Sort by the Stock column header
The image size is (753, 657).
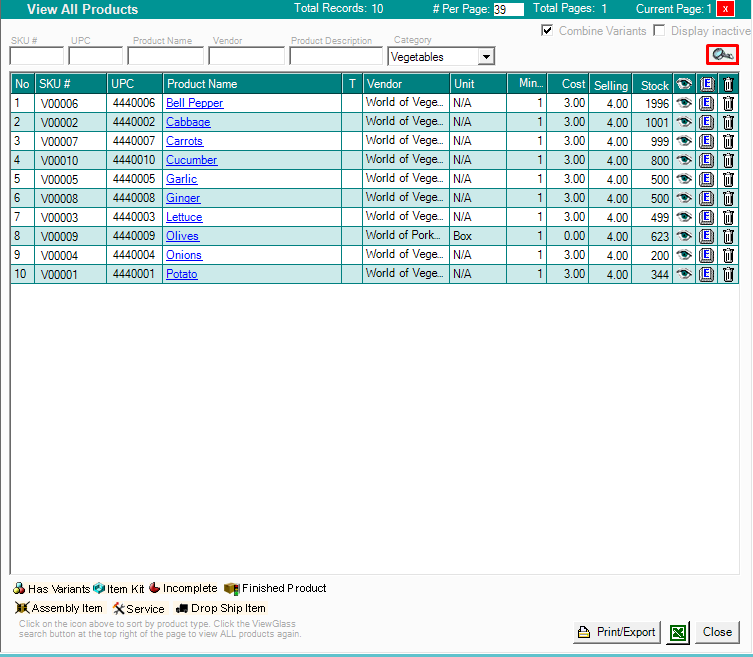[654, 85]
